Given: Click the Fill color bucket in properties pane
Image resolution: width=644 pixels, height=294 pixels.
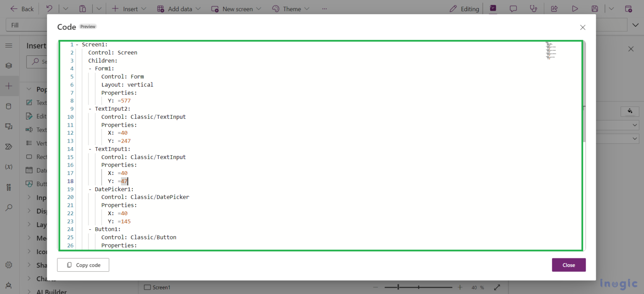Looking at the screenshot, I should (630, 111).
